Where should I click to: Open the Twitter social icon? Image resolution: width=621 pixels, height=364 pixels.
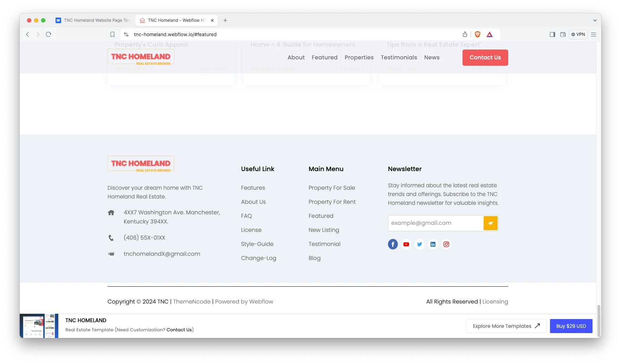419,244
